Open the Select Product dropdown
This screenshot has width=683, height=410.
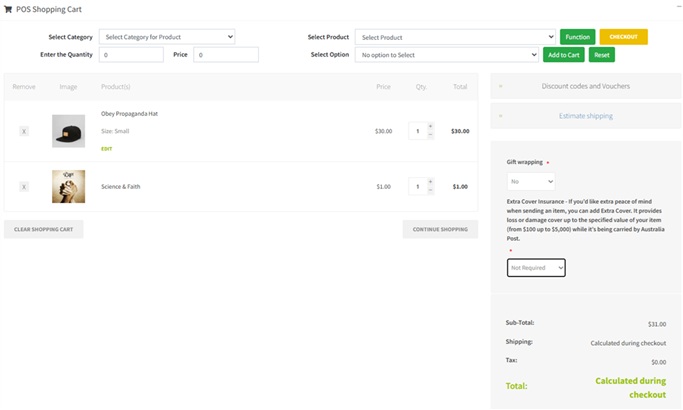(x=455, y=37)
